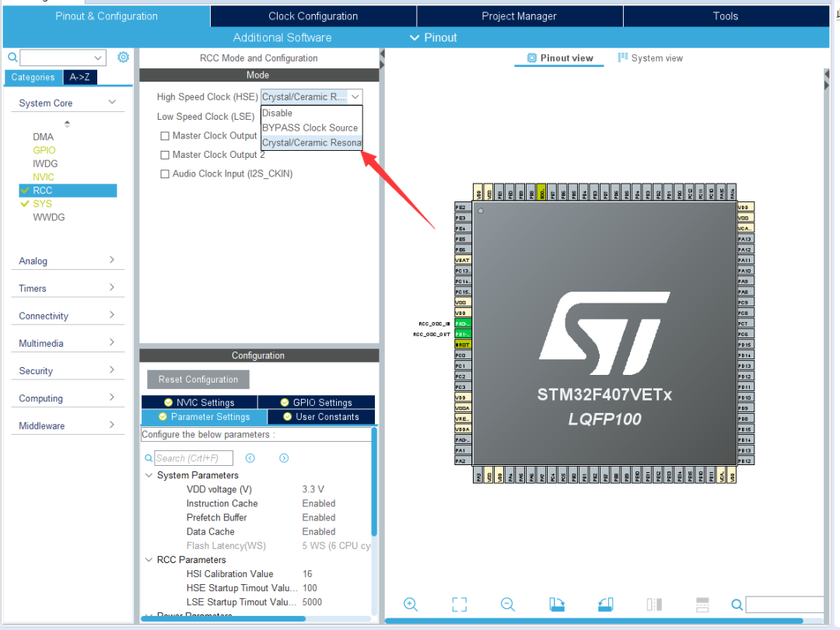Enable Master Clock Output checkbox
The height and width of the screenshot is (630, 840).
coord(165,136)
